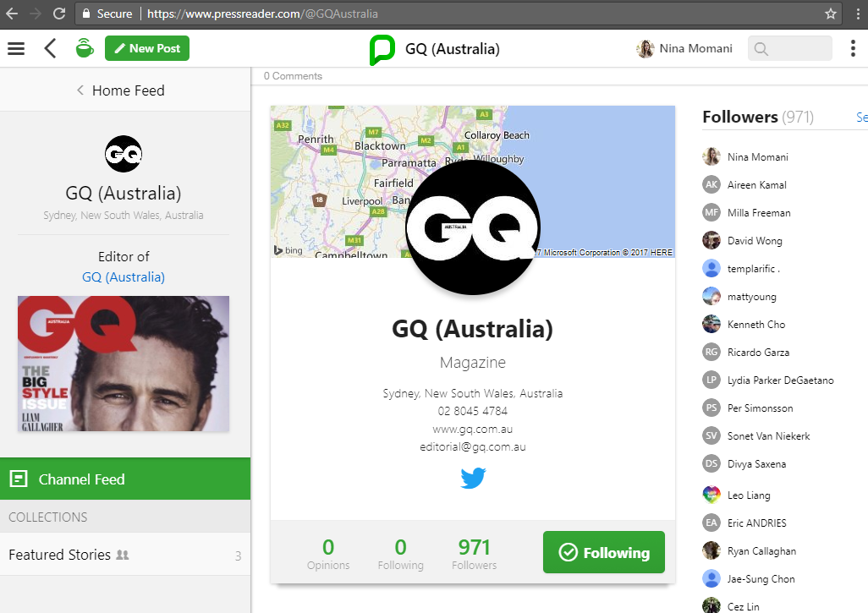Viewport: 868px width, 613px height.
Task: Return to Home Feed
Action: (121, 90)
